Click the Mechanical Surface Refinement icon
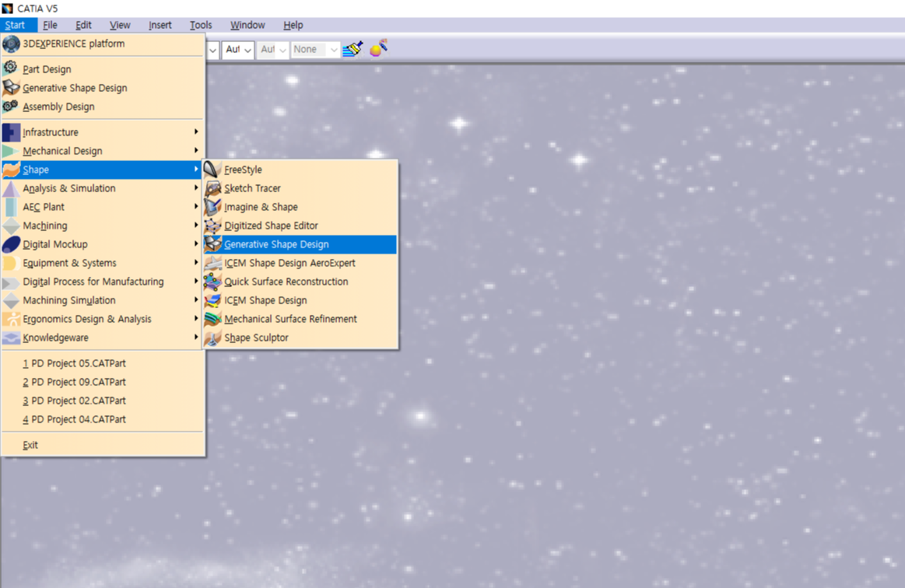This screenshot has height=588, width=905. coord(213,319)
